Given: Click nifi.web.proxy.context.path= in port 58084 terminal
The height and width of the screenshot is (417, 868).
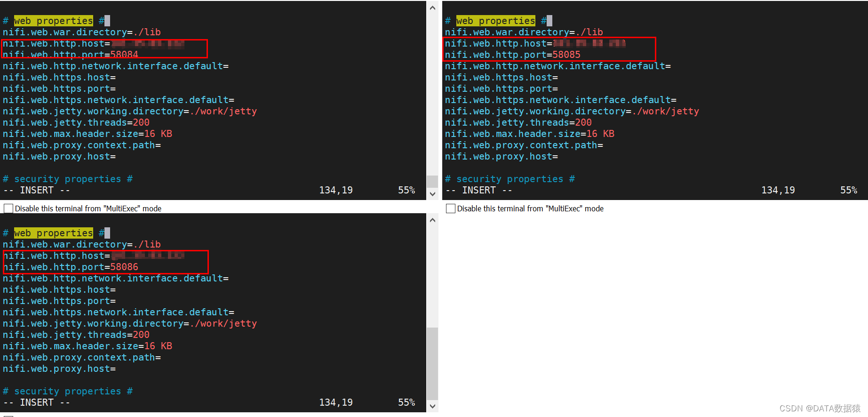Looking at the screenshot, I should (x=82, y=145).
